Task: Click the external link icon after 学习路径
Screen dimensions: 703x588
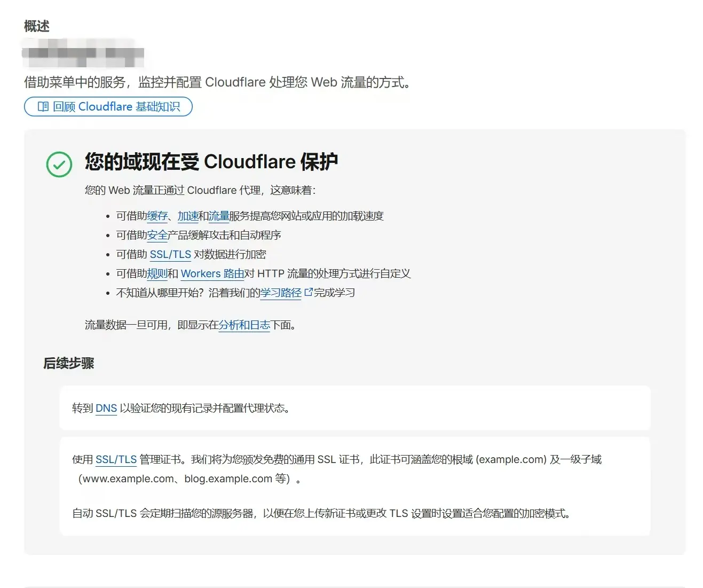Action: click(x=308, y=292)
